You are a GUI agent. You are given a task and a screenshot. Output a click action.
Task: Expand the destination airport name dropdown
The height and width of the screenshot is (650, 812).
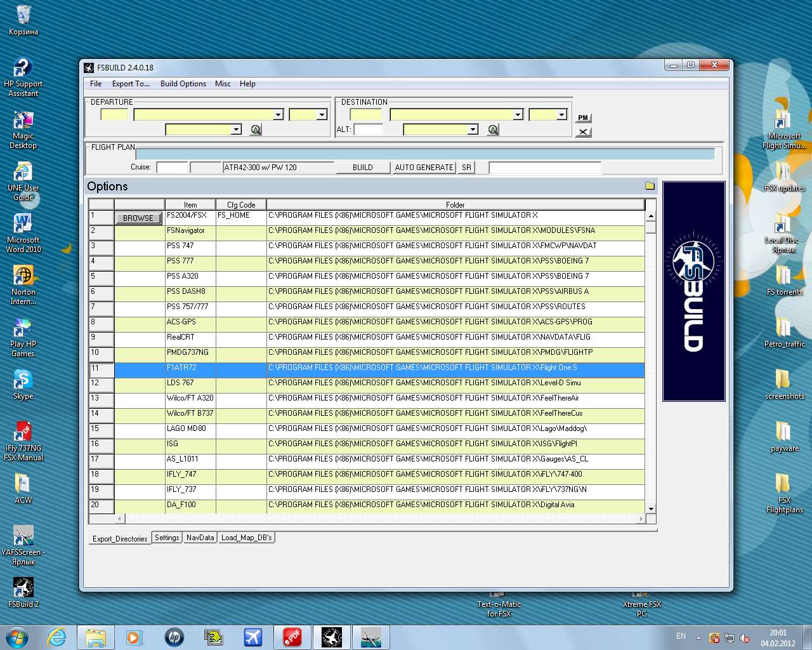click(518, 115)
